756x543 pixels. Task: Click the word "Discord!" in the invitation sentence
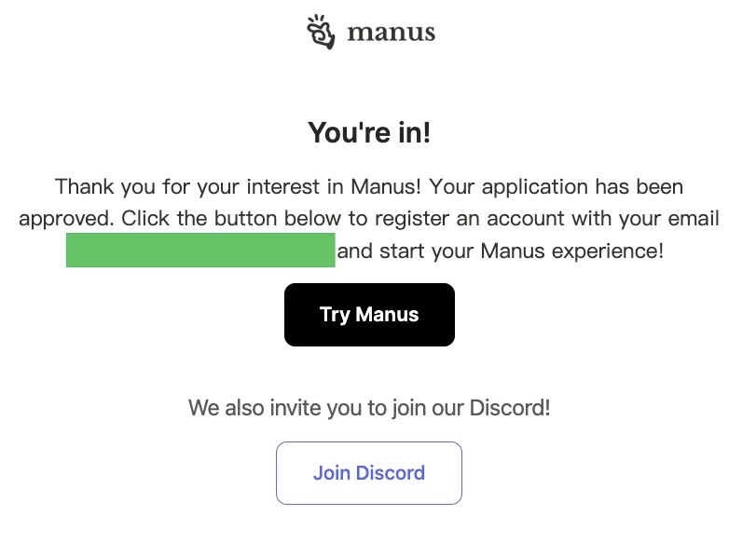point(510,408)
